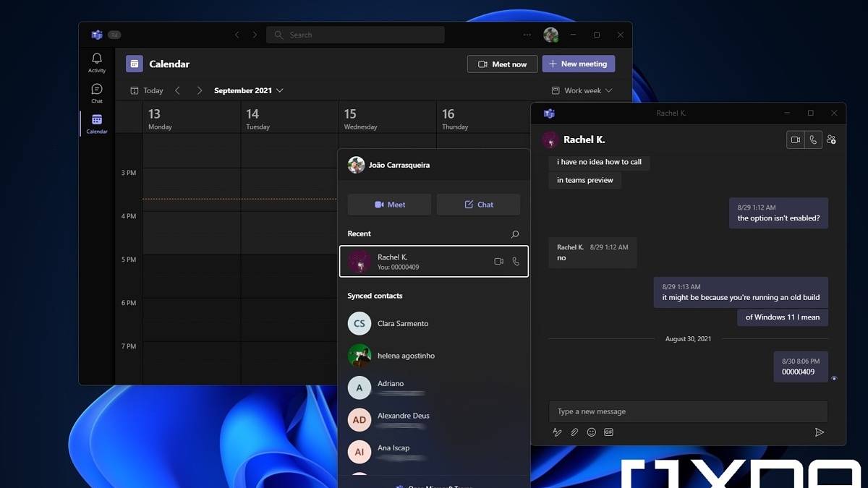The image size is (868, 488).
Task: Click the Meet button in chat flyout
Action: pos(389,205)
